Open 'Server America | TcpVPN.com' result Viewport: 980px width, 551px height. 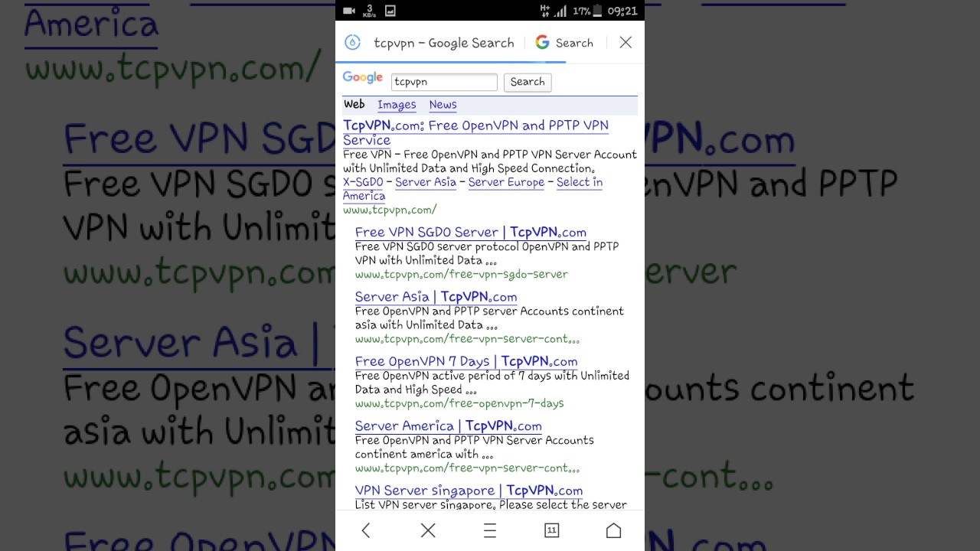449,426
